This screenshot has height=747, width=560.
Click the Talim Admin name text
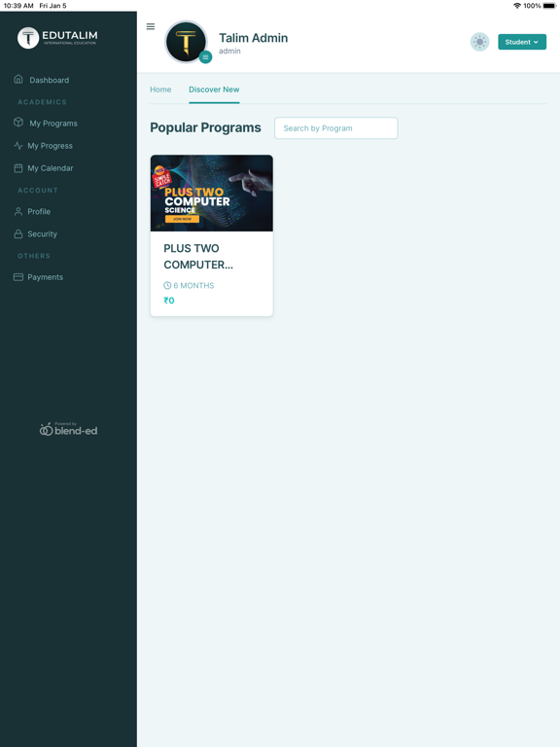coord(254,38)
